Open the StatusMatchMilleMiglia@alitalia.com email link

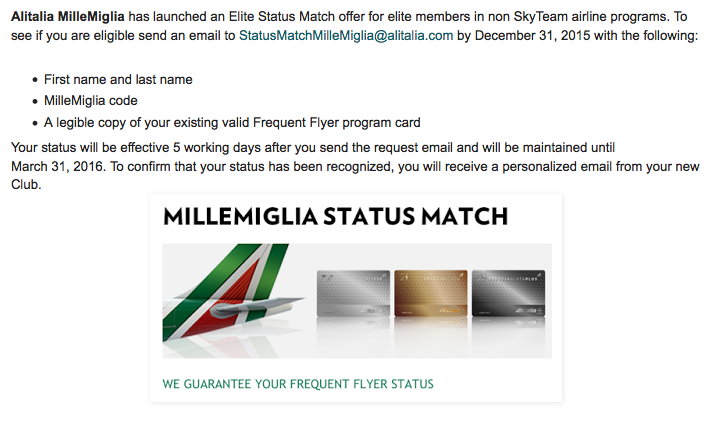pos(345,34)
